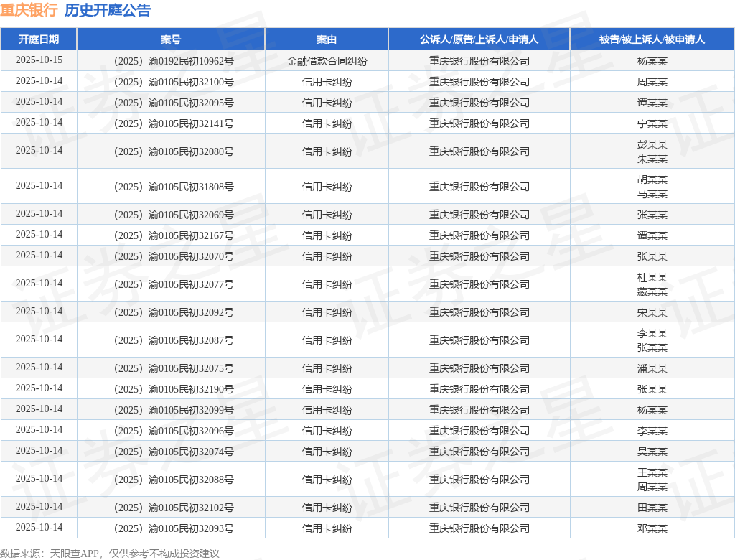Image resolution: width=735 pixels, height=560 pixels.
Task: Click 信用卡纠纷 in the 32087号 row
Action: (327, 340)
